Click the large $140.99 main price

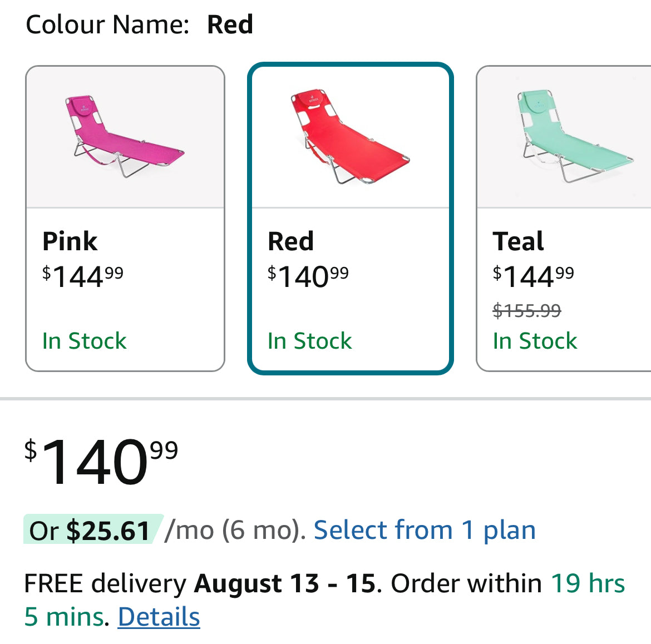(101, 462)
